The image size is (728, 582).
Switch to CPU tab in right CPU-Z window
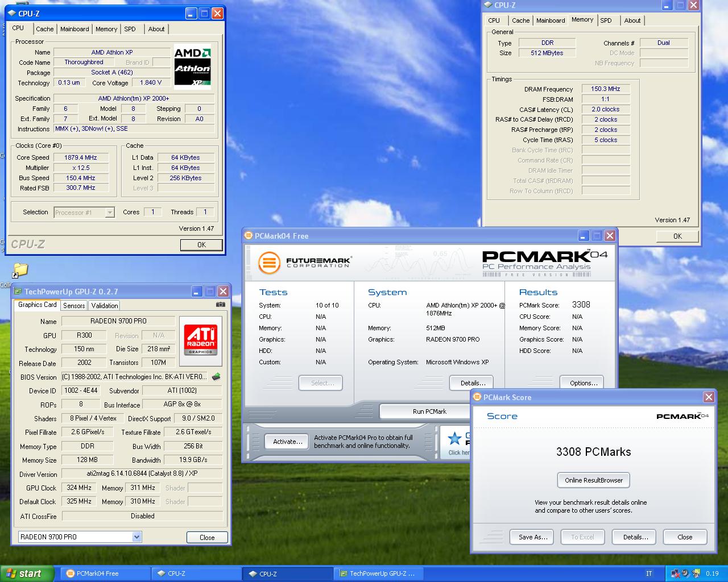click(x=494, y=20)
